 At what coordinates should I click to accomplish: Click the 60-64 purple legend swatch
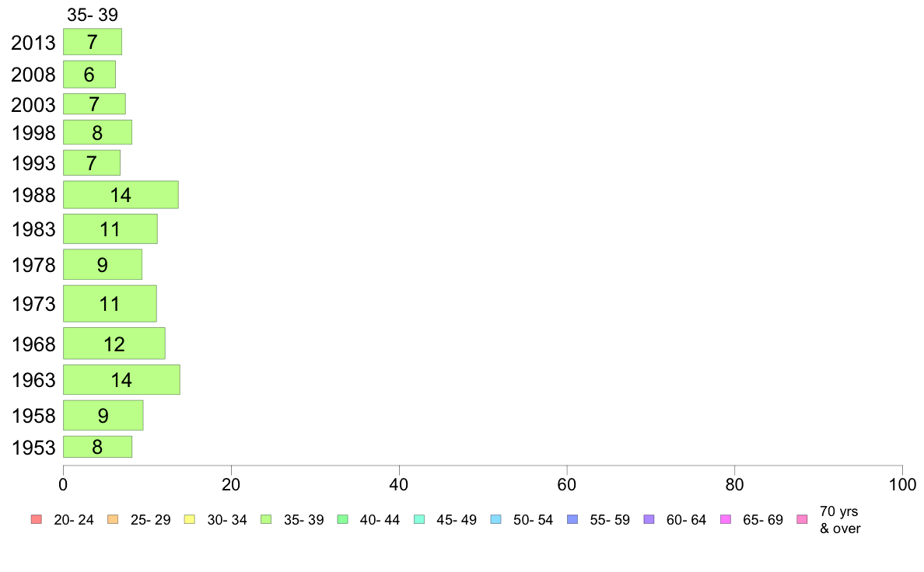pyautogui.click(x=649, y=520)
